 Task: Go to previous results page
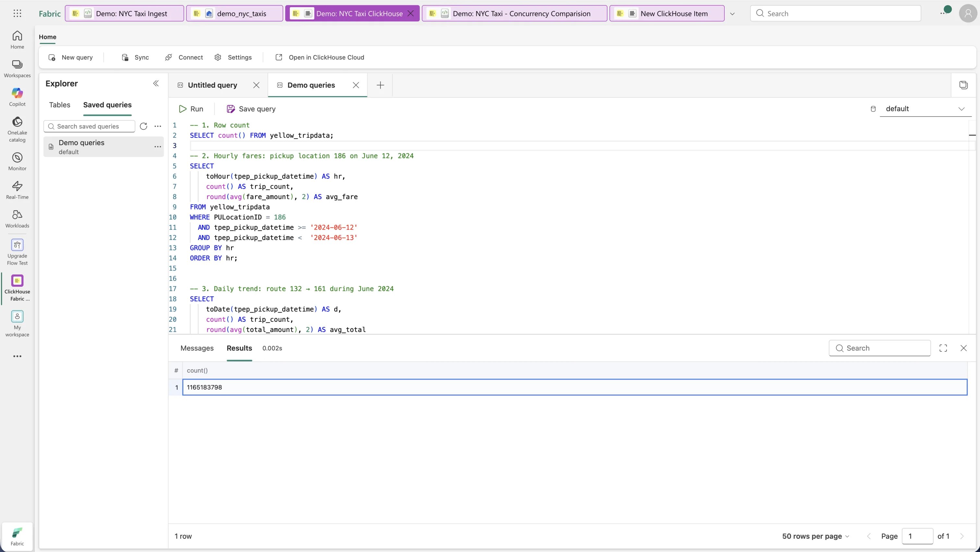click(x=869, y=536)
